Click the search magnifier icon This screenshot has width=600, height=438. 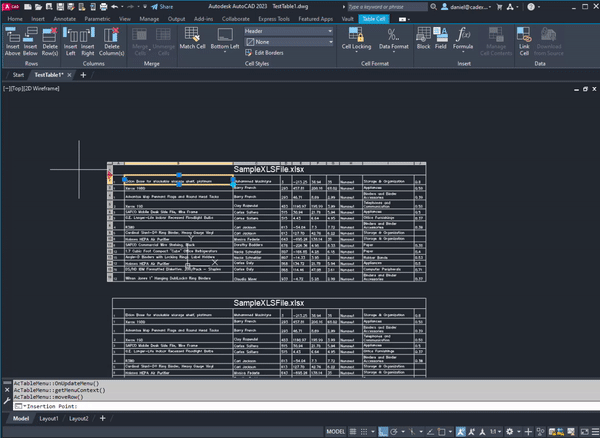(434, 7)
